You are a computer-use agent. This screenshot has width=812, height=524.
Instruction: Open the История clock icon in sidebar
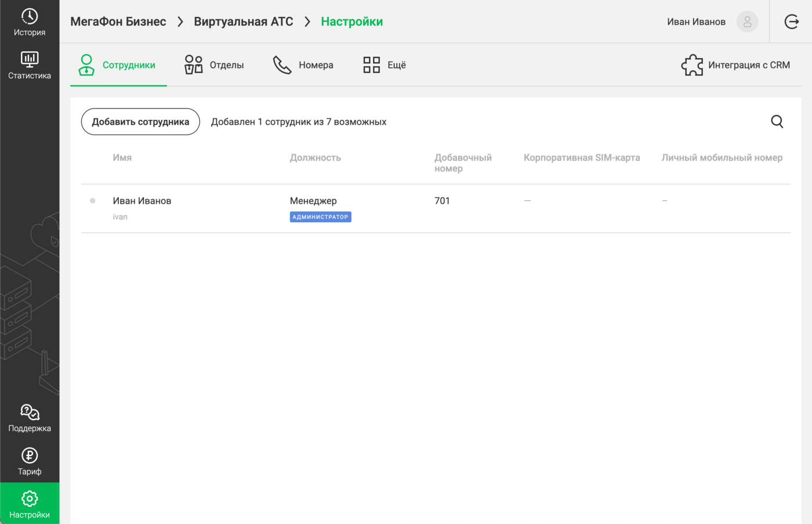click(30, 16)
